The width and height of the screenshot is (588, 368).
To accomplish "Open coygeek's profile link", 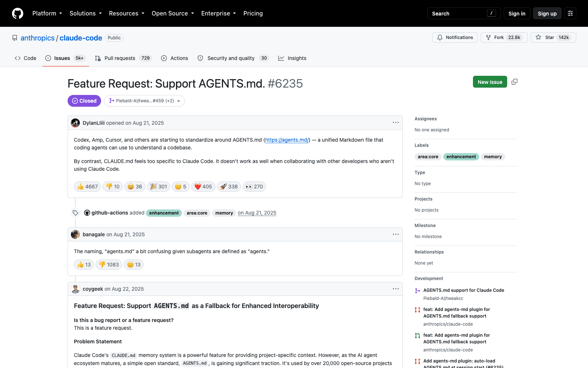I will click(93, 289).
